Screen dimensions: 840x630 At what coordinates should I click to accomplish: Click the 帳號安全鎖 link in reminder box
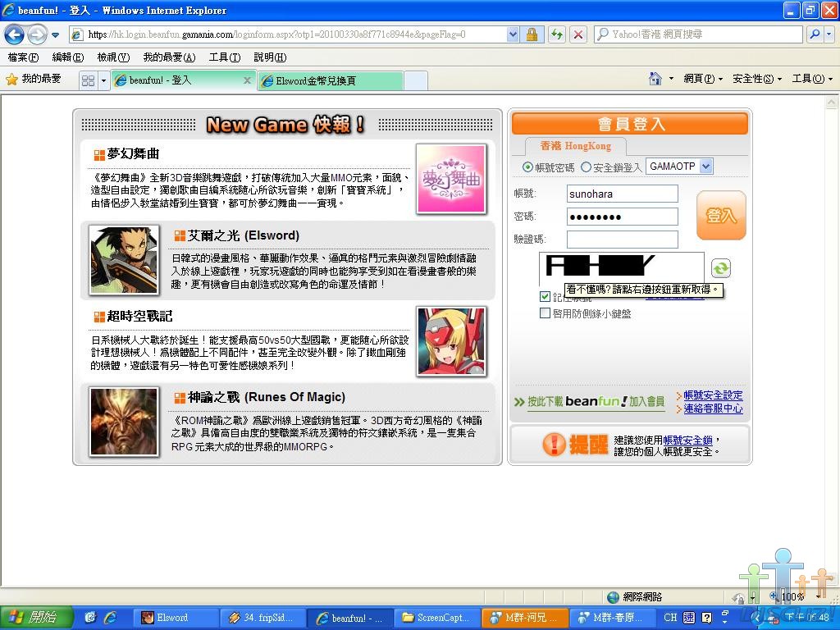tap(687, 441)
